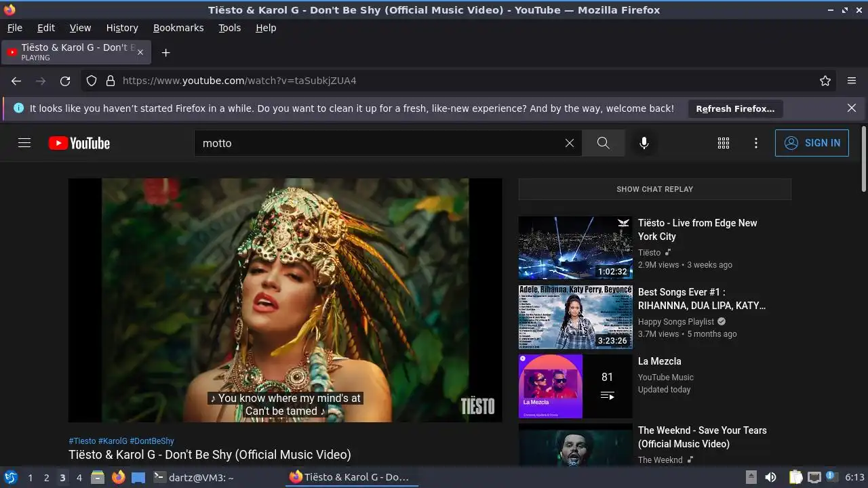Close the Tiësto & Karol G tab
This screenshot has height=488, width=868.
point(140,52)
